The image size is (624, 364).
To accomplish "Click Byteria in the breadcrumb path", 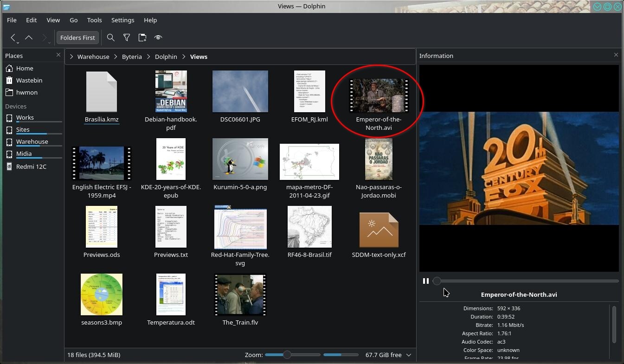I will pyautogui.click(x=132, y=57).
